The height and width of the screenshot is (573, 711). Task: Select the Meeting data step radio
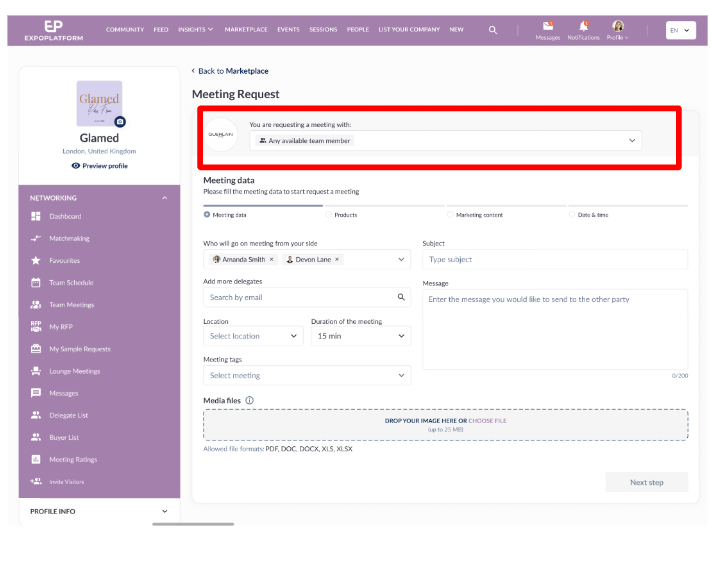click(207, 214)
